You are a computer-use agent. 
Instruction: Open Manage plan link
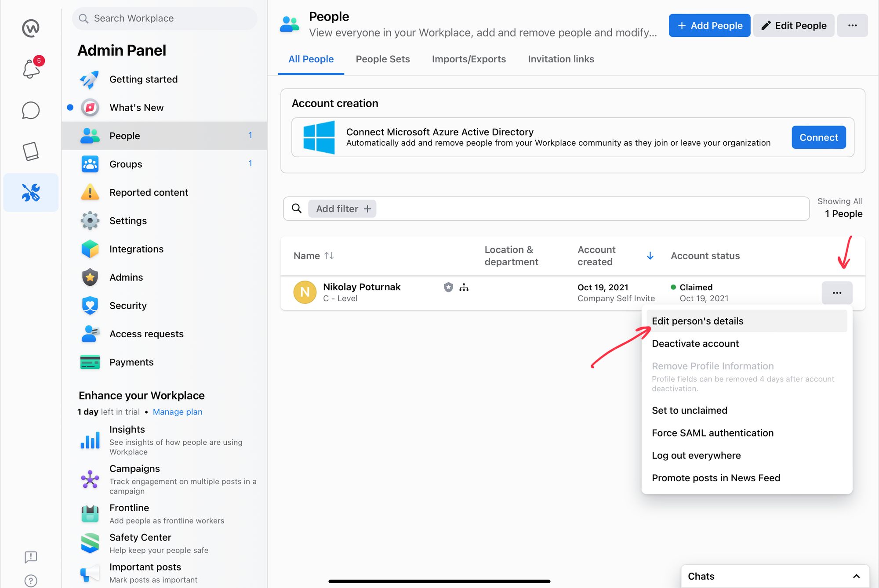[x=178, y=412]
